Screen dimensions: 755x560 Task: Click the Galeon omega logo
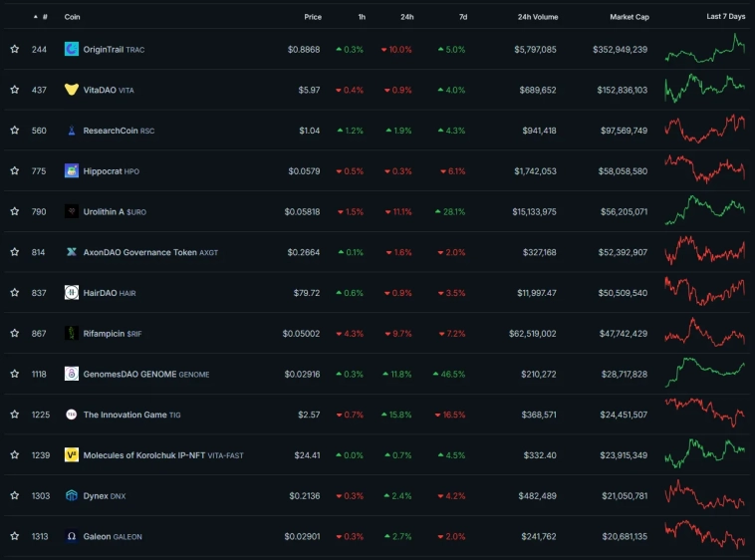pos(72,536)
